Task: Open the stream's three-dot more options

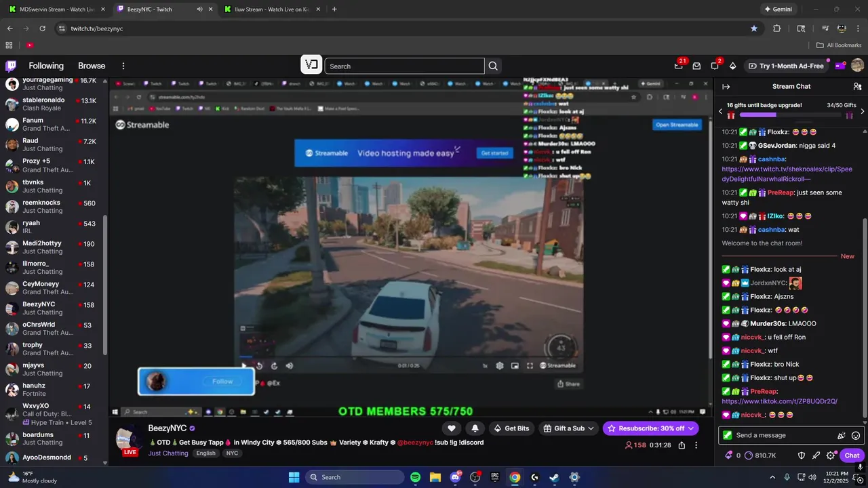Action: [696, 445]
